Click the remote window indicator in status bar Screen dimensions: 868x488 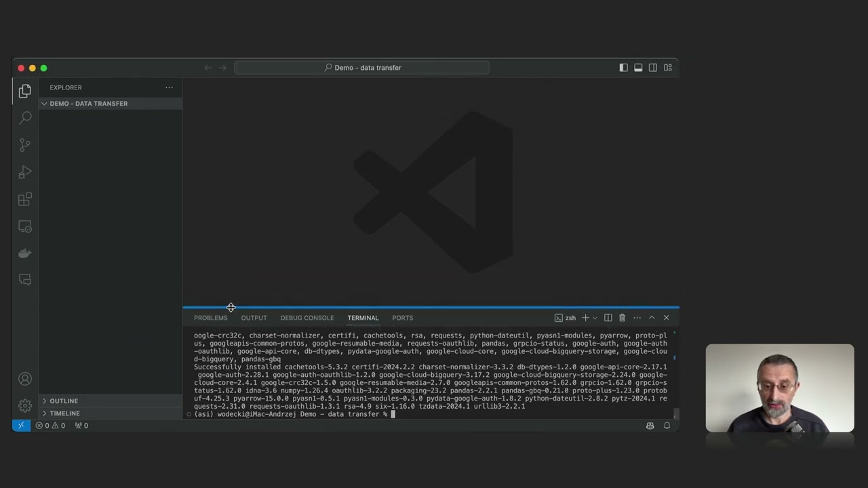pos(21,426)
